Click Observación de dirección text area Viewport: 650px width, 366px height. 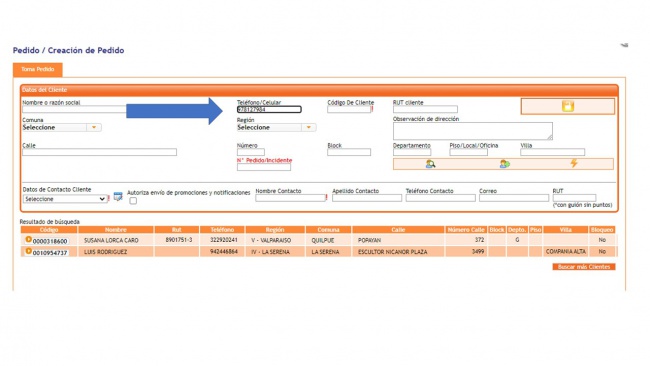[x=473, y=131]
